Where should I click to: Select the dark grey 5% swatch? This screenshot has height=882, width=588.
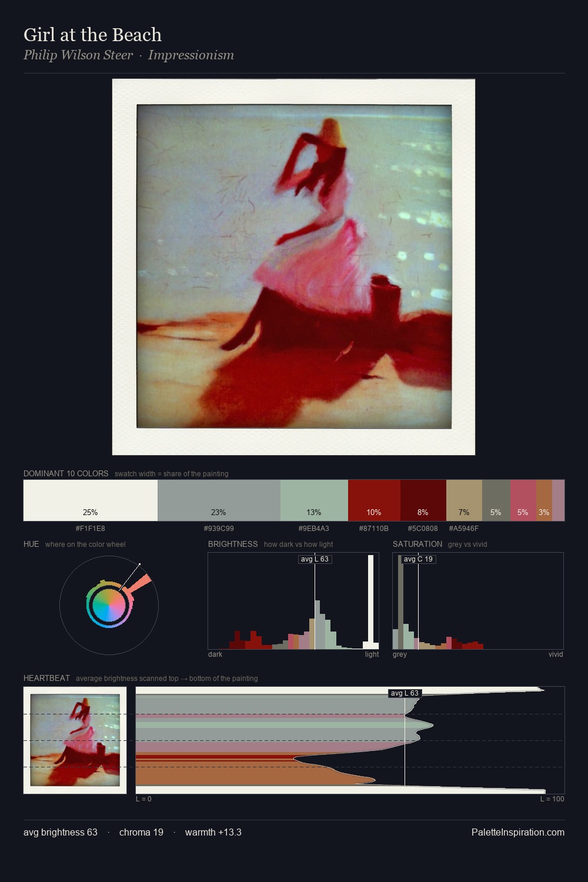(496, 500)
